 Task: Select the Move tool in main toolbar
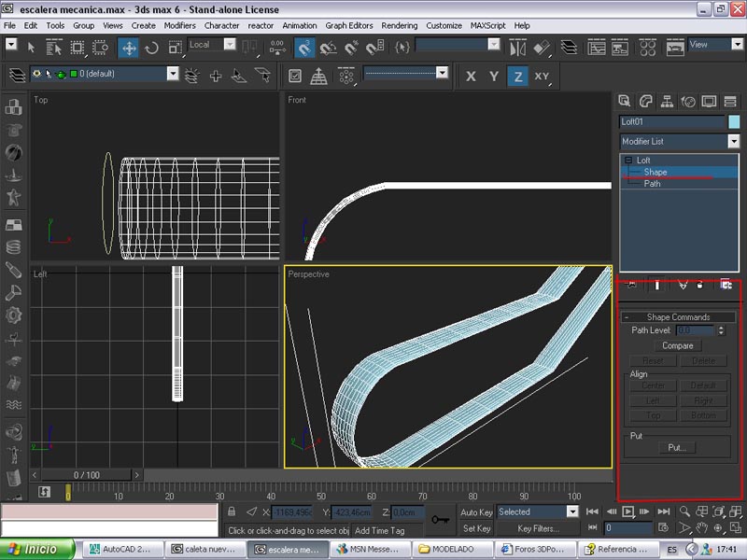tap(128, 47)
